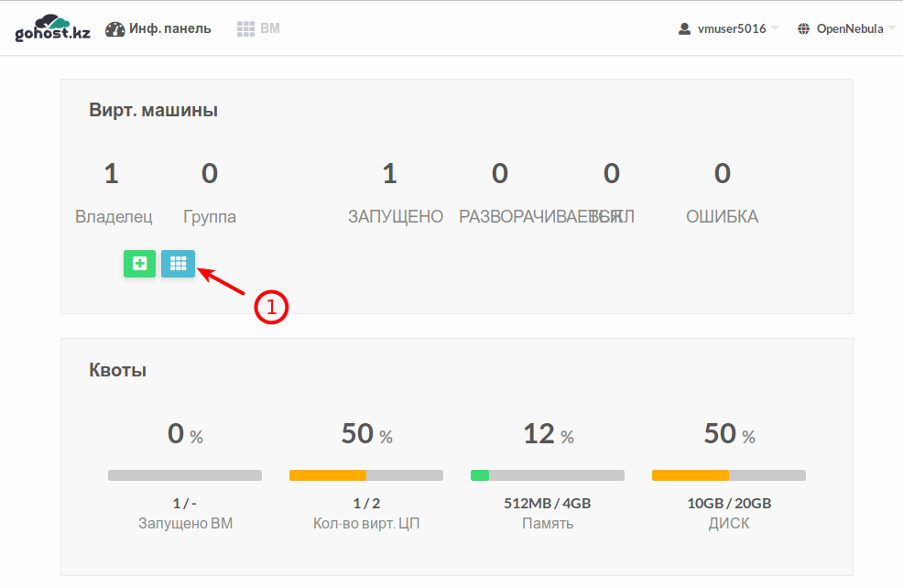Open the OpenNebula zone dropdown
The width and height of the screenshot is (903, 588).
pos(846,28)
